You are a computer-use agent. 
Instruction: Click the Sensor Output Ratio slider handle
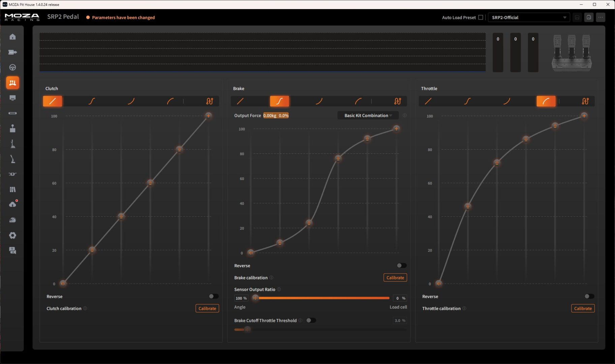pos(255,298)
